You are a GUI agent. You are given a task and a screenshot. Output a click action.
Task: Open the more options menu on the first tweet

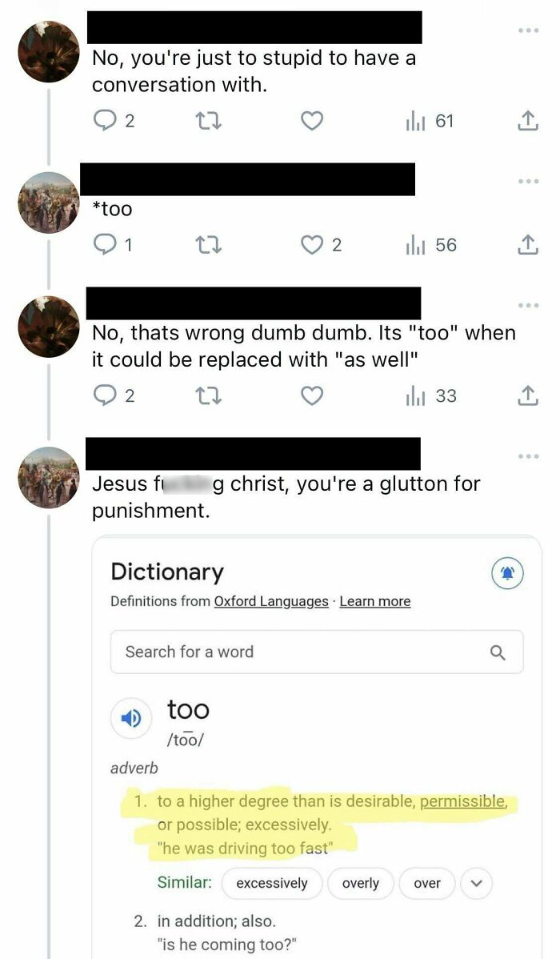(x=528, y=29)
